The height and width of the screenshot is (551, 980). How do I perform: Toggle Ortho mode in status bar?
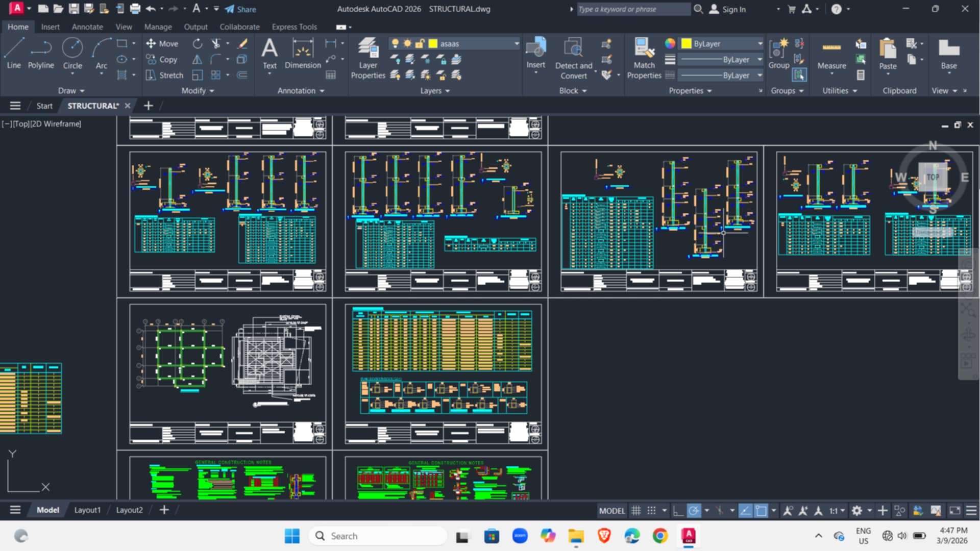(x=678, y=511)
